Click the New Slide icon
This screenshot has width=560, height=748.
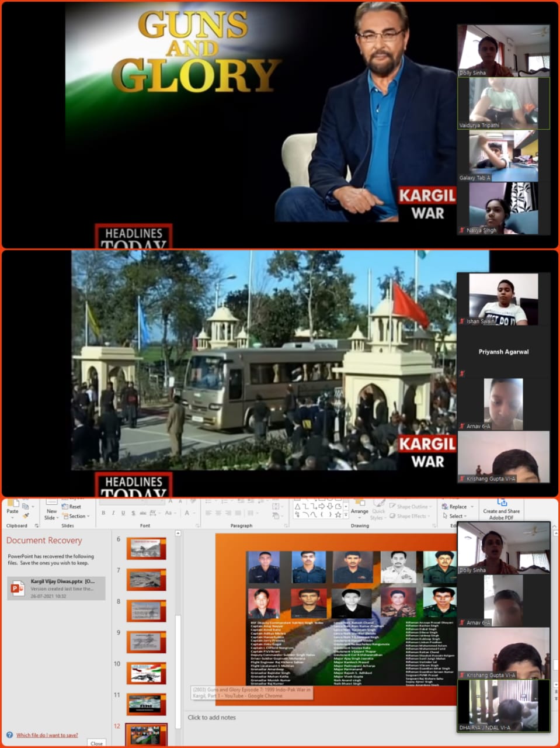(51, 507)
